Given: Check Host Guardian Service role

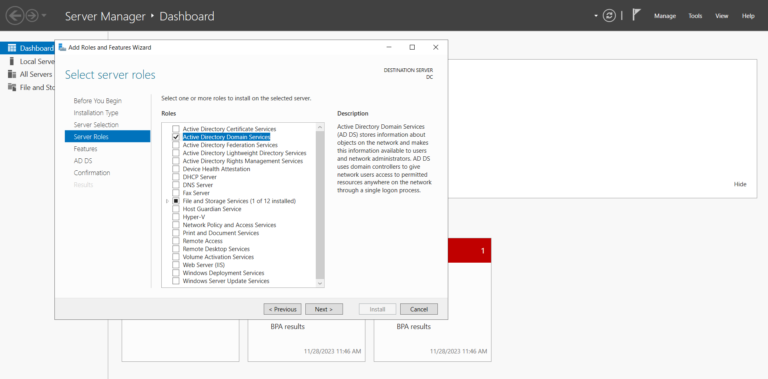Looking at the screenshot, I should (x=176, y=209).
